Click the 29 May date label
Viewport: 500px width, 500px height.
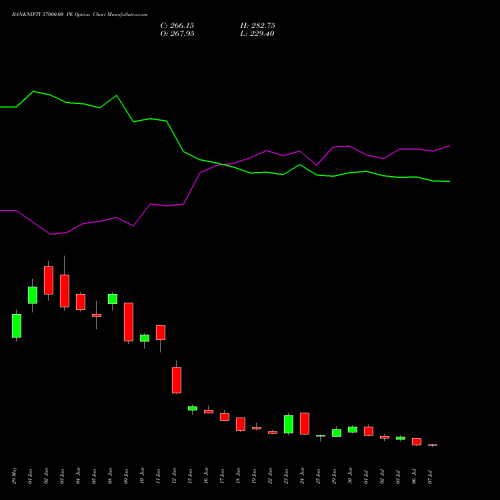[14, 476]
